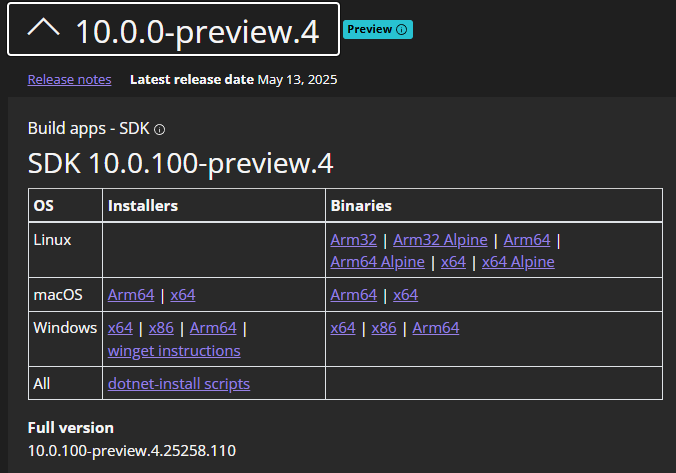Screen dimensions: 676x473
Task: Open winget instructions link
Action: tap(174, 351)
